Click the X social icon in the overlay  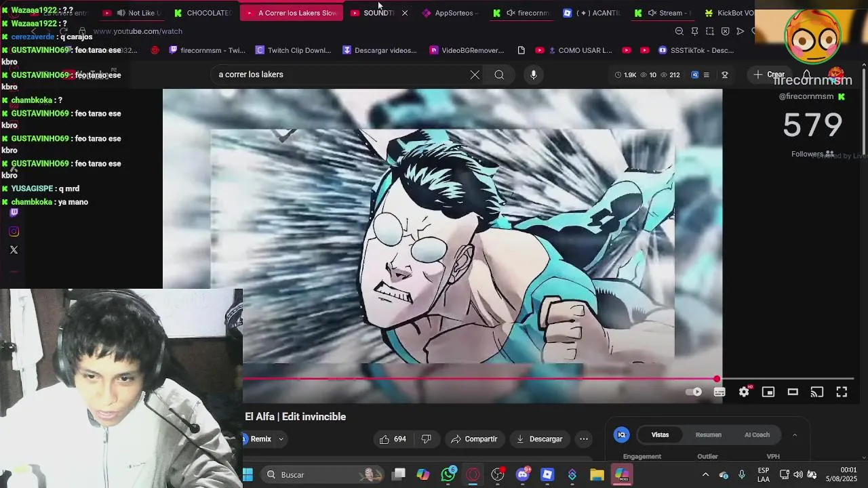(x=14, y=250)
